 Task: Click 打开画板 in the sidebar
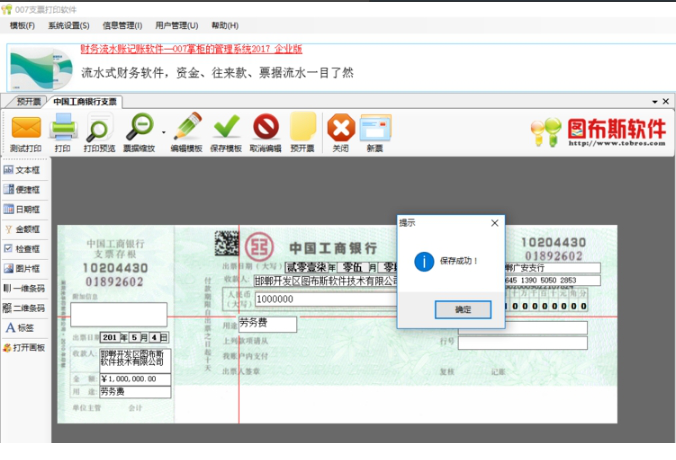pos(24,347)
